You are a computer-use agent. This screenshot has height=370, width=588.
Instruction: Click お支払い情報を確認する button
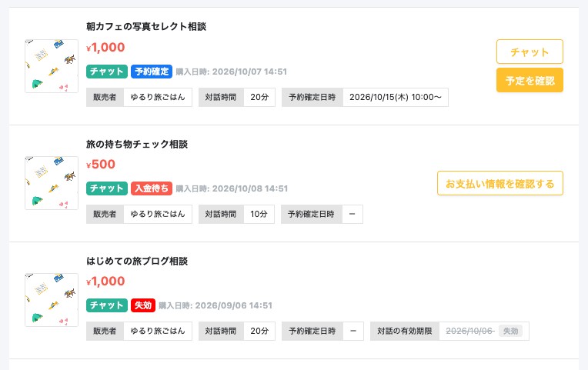click(499, 183)
